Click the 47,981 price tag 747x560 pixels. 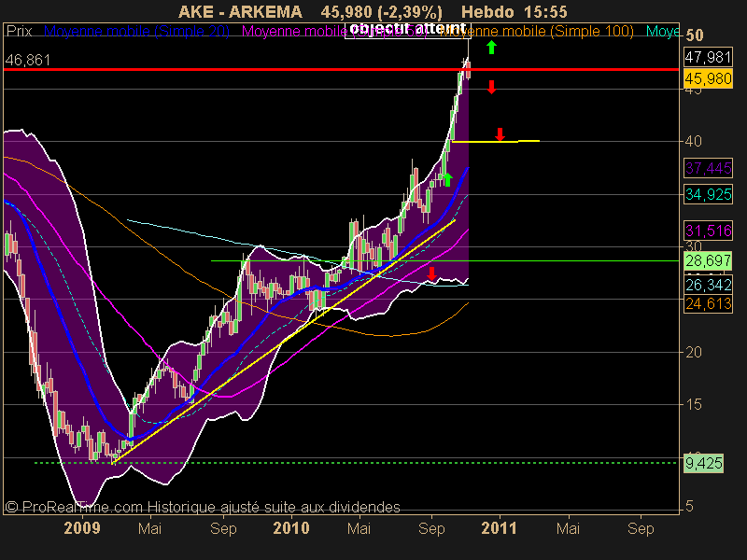[708, 57]
